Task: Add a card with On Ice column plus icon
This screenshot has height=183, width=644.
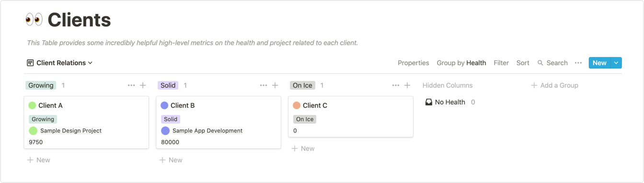Action: [407, 85]
